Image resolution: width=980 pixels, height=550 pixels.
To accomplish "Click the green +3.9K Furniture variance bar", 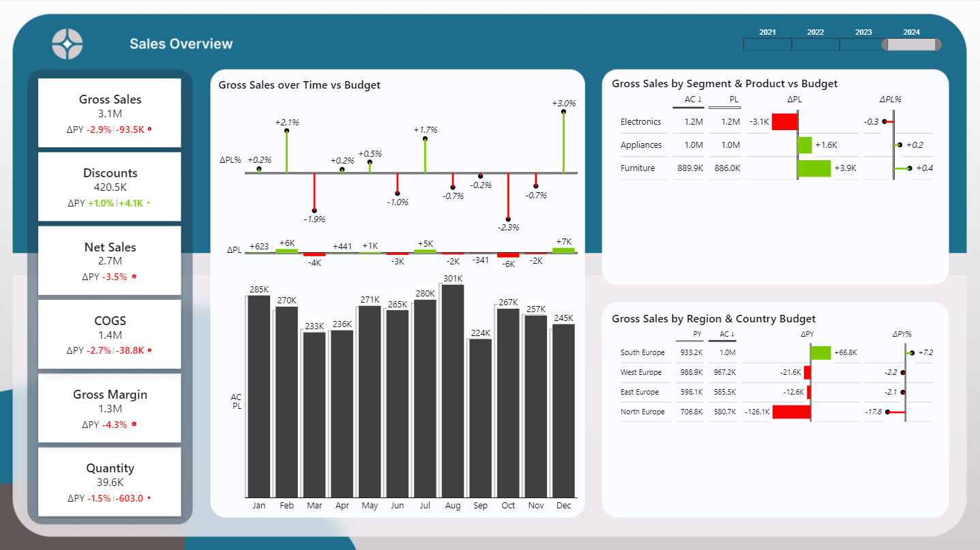I will [814, 168].
